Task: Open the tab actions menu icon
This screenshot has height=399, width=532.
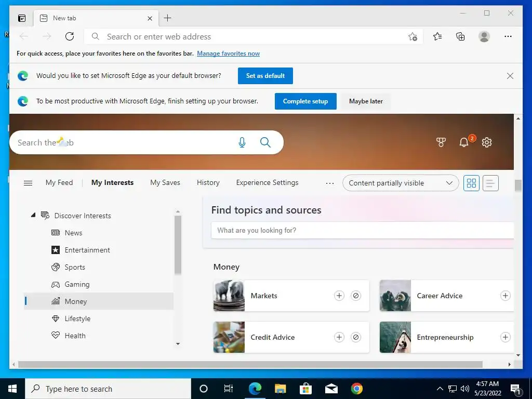Action: click(22, 18)
